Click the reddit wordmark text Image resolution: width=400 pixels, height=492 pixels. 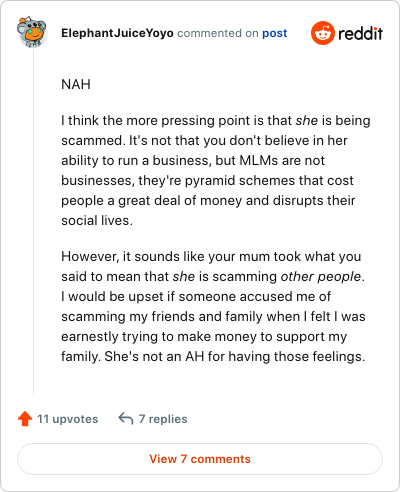coord(360,33)
